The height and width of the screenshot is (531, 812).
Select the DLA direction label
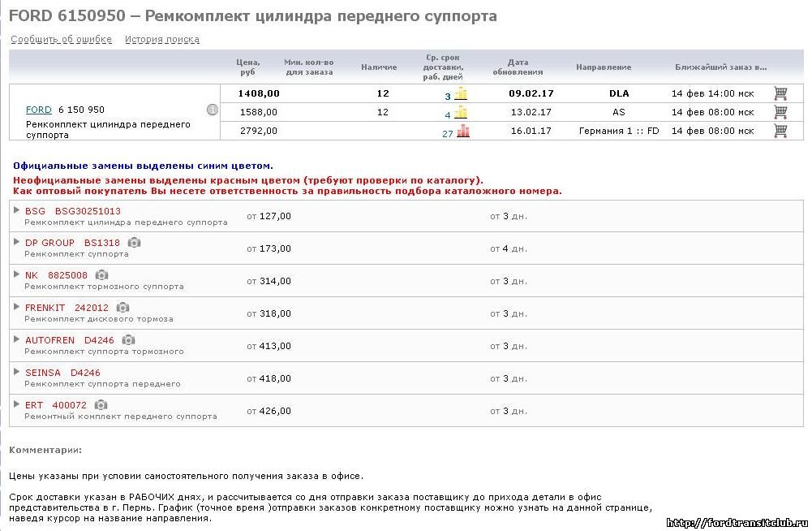tap(619, 93)
